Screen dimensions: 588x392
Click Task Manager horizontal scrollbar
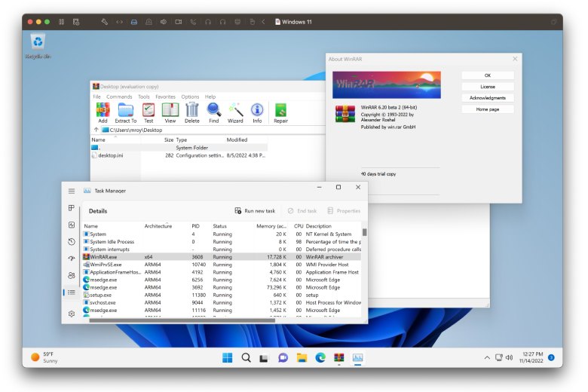[x=182, y=320]
